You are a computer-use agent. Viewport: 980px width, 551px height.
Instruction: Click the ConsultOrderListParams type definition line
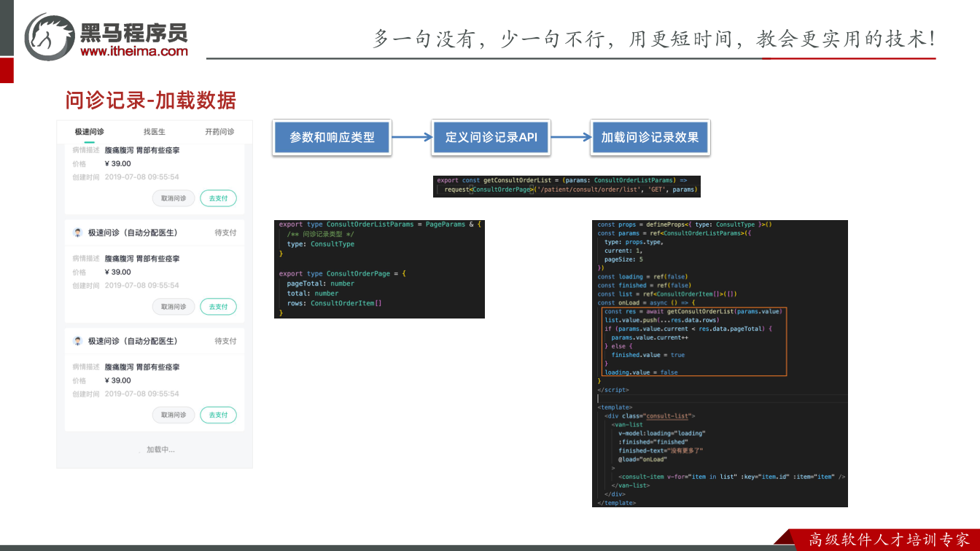380,224
